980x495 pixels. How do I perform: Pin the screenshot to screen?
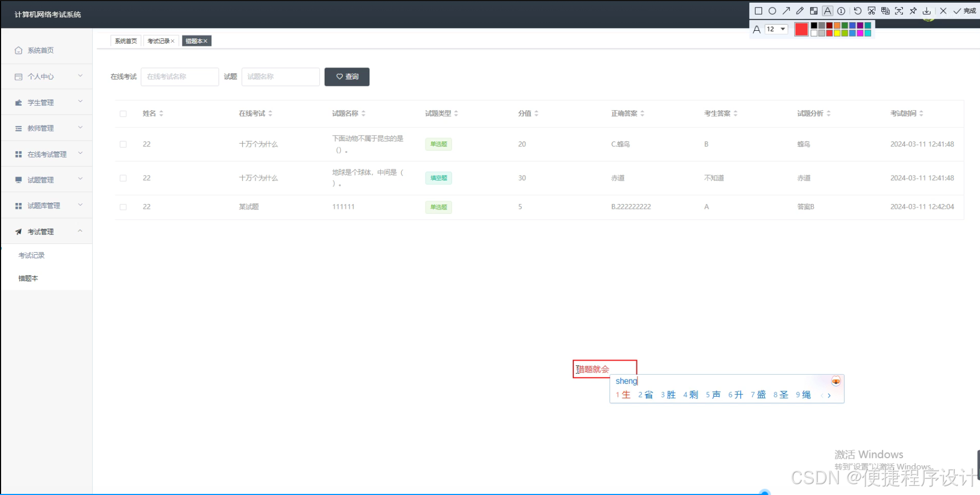(x=913, y=11)
